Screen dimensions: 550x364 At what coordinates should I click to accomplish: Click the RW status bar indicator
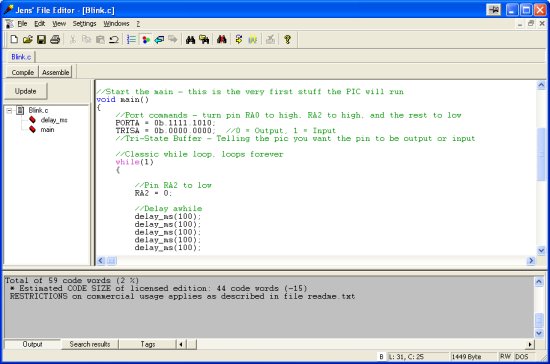point(505,357)
